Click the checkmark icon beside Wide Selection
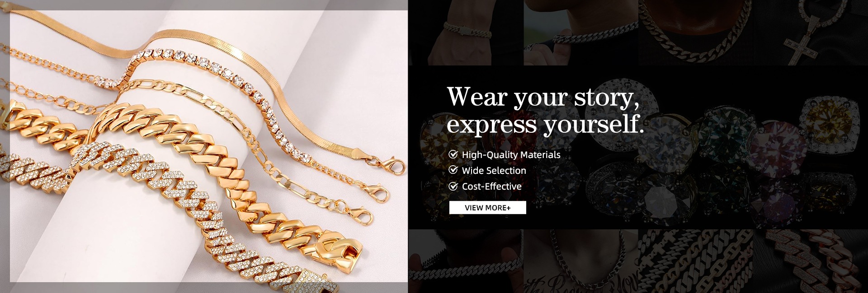 (453, 170)
